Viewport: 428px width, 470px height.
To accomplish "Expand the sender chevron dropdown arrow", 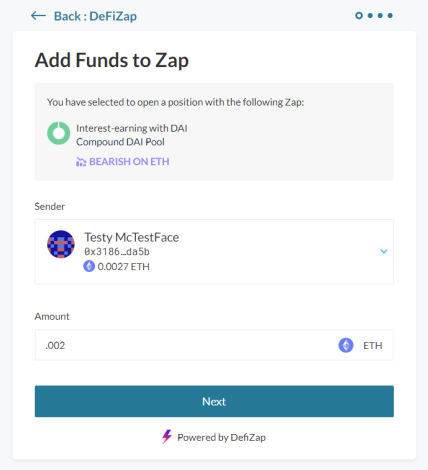I will tap(384, 251).
